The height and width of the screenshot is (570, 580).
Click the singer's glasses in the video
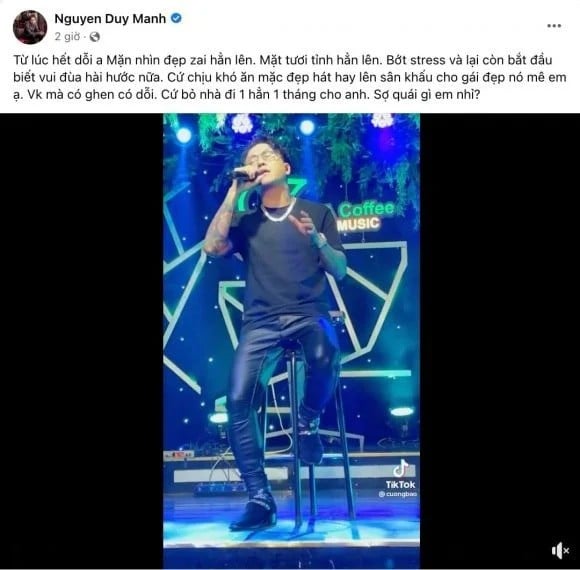[262, 158]
